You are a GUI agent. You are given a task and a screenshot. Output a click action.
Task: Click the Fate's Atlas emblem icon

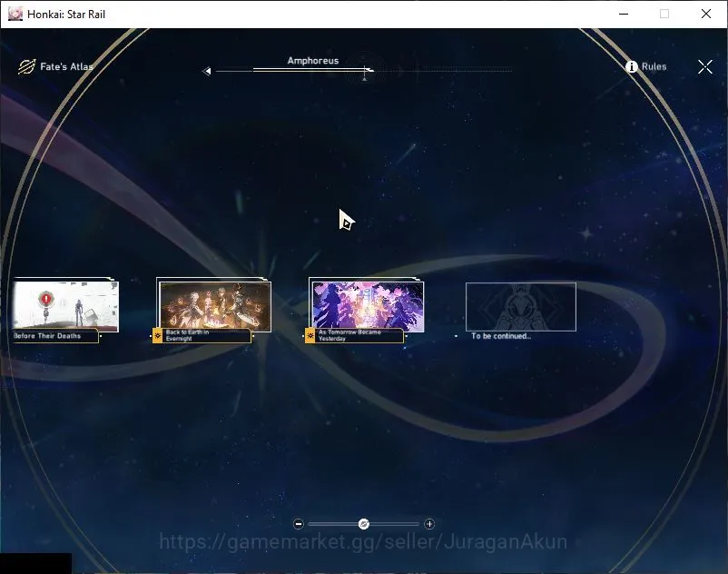[x=26, y=67]
